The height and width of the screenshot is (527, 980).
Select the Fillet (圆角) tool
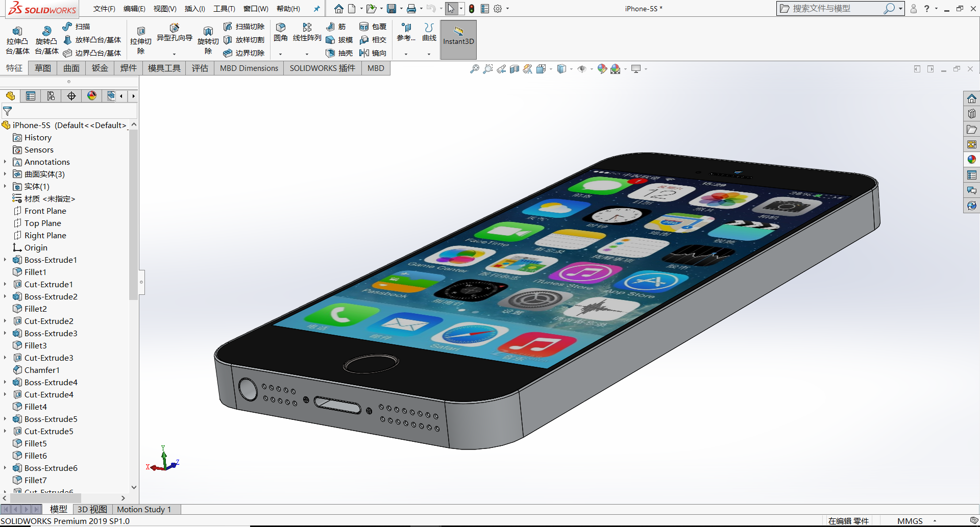click(280, 32)
